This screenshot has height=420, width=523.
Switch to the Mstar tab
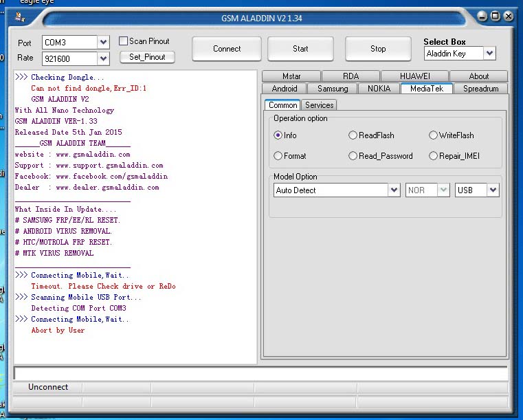(x=291, y=76)
